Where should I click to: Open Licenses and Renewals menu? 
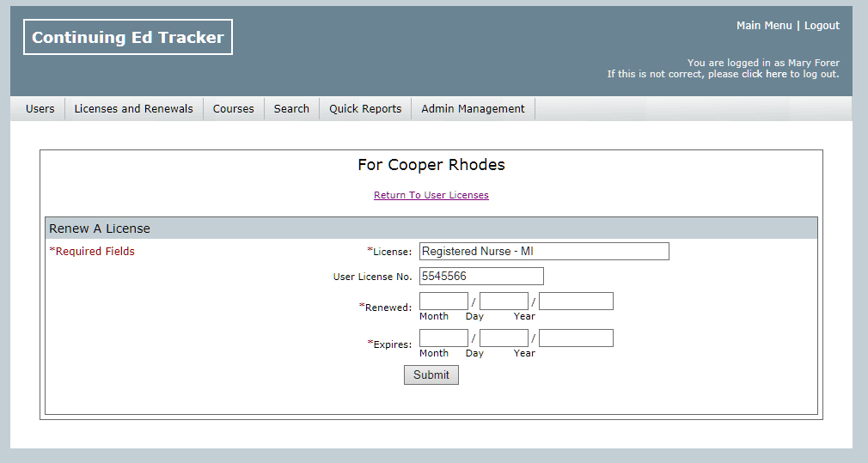click(x=133, y=109)
